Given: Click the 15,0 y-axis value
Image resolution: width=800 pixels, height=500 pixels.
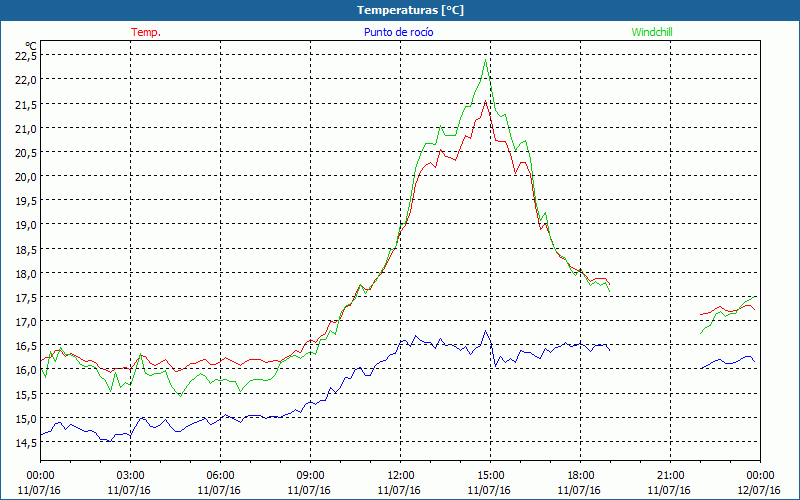Looking at the screenshot, I should coord(27,419).
